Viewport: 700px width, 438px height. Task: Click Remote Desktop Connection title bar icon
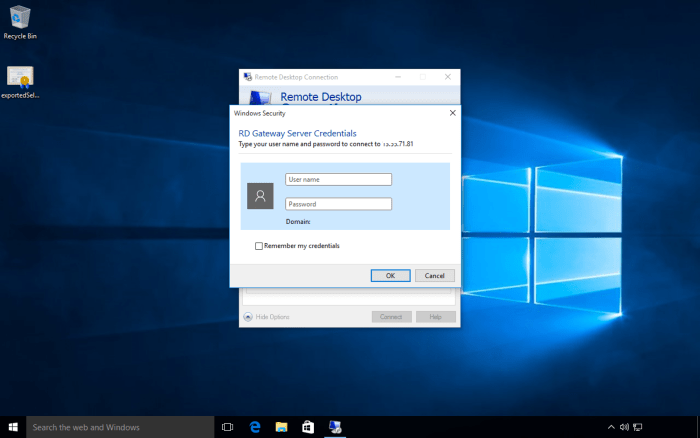coord(248,77)
